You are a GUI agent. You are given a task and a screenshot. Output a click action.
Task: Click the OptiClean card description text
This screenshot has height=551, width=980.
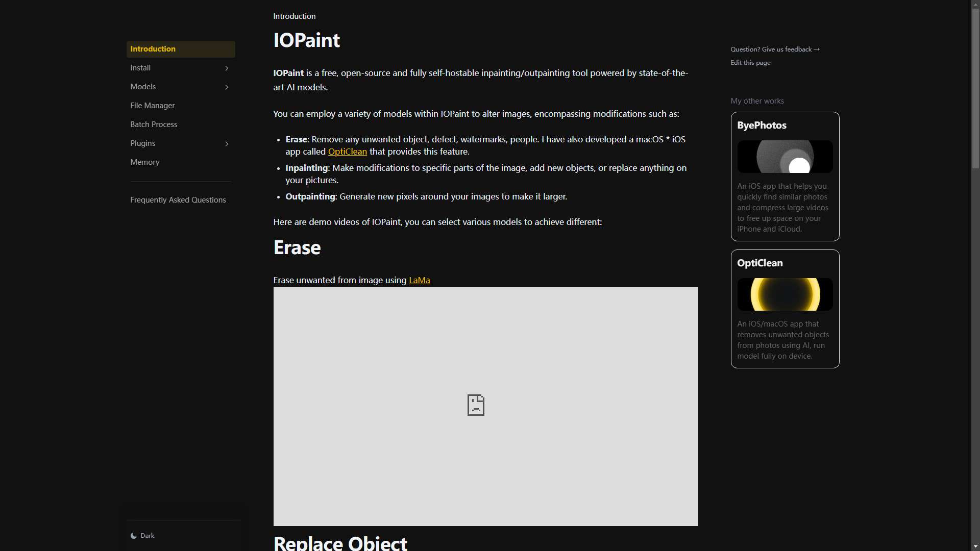(x=783, y=340)
